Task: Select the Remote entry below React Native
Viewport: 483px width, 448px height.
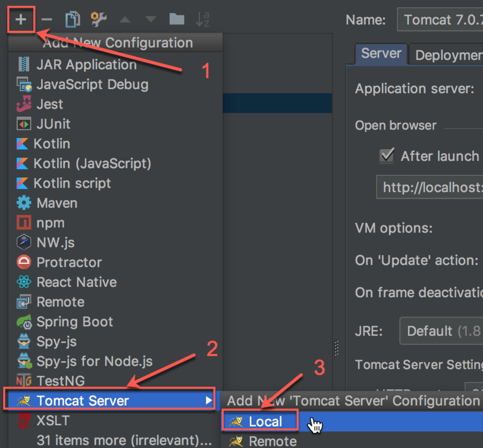Action: [116, 302]
